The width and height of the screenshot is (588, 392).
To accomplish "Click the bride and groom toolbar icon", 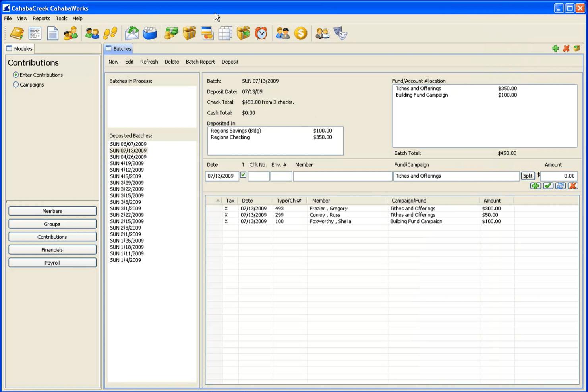I will click(323, 33).
